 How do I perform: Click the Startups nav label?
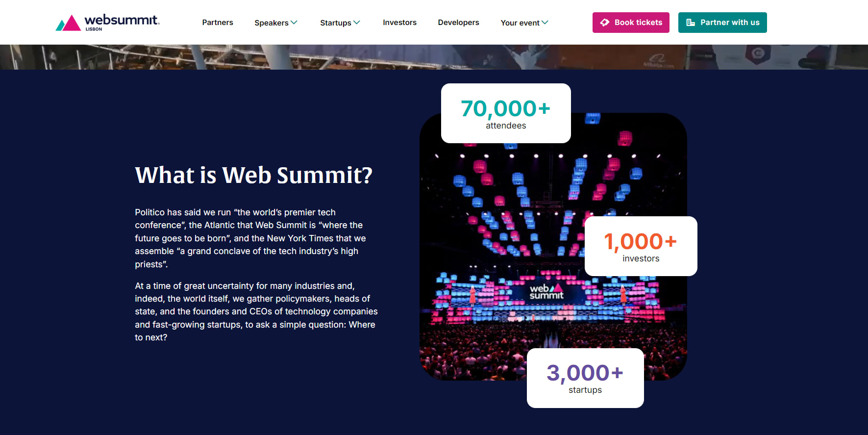336,23
